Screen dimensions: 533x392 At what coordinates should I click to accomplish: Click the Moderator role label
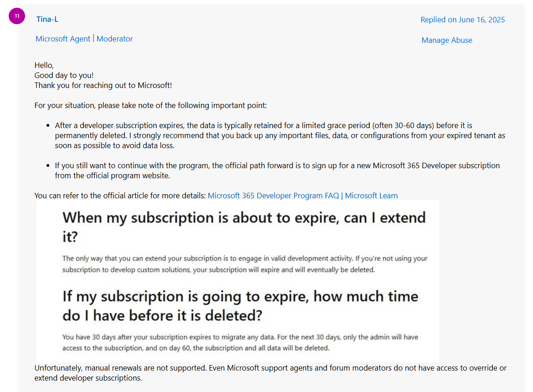click(114, 39)
